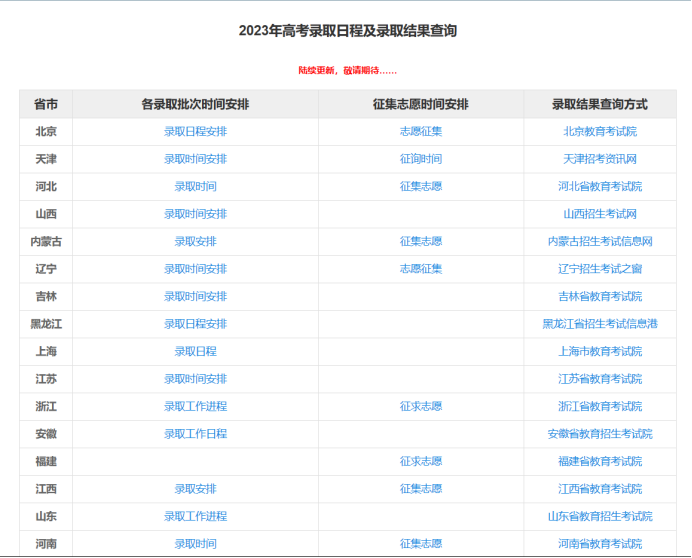Screen dimensions: 692x558
Task: Open 河南 row's 录取时间 link
Action: tap(196, 544)
